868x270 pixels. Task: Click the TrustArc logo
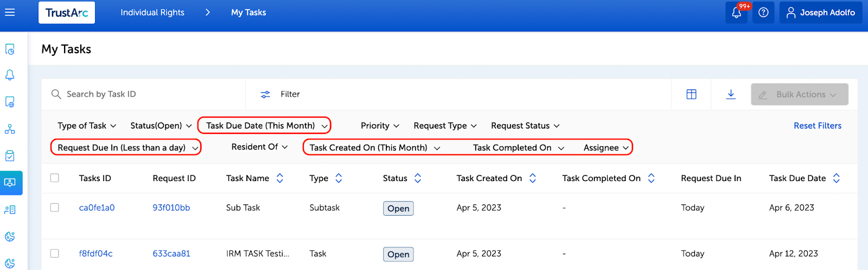pyautogui.click(x=67, y=12)
